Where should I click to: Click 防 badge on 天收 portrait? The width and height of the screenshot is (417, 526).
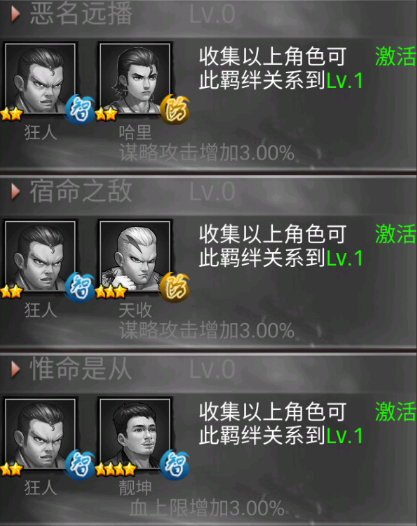174,287
